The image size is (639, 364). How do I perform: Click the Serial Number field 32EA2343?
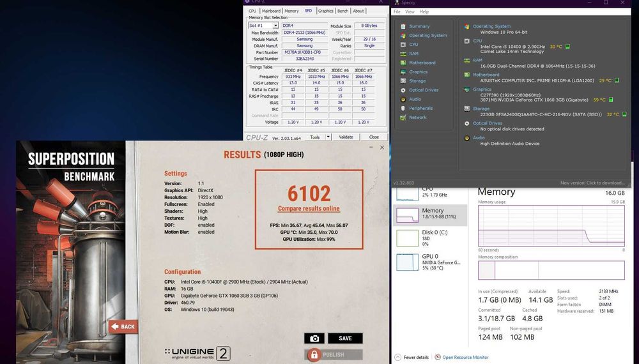coord(304,59)
